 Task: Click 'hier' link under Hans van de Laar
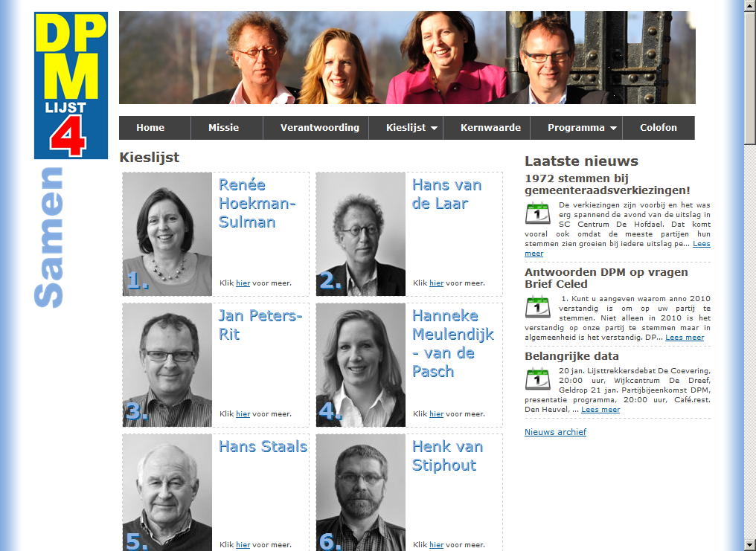point(436,283)
